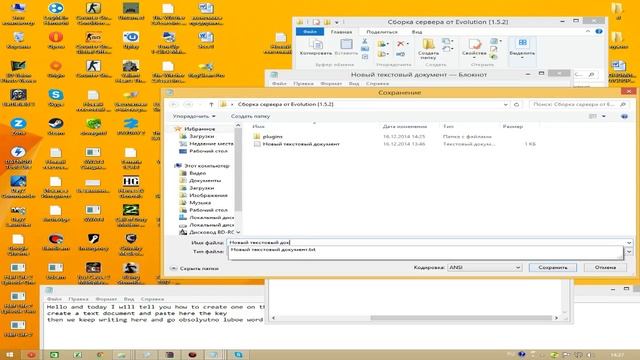Click the Имя файла text field
The image size is (640, 360).
[x=426, y=242]
